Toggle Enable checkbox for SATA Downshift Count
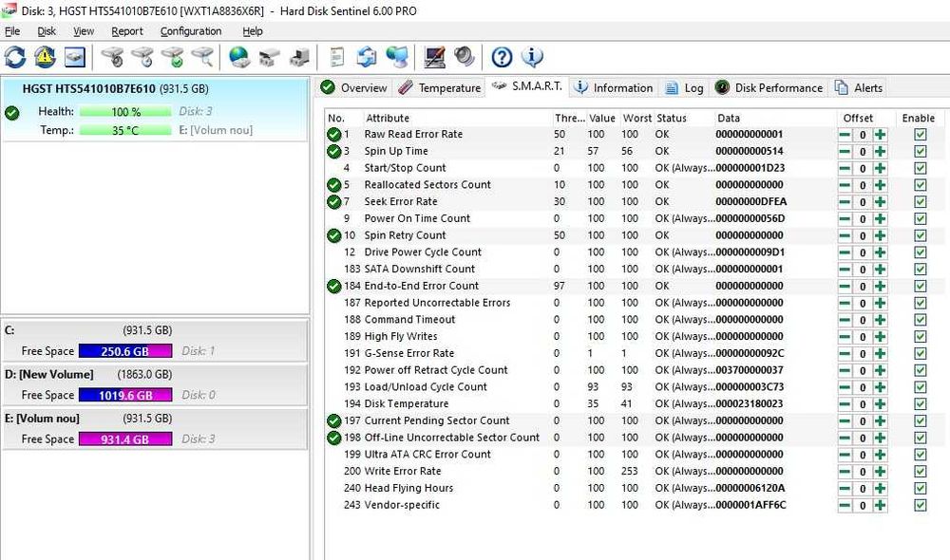The image size is (950, 560). pyautogui.click(x=921, y=270)
